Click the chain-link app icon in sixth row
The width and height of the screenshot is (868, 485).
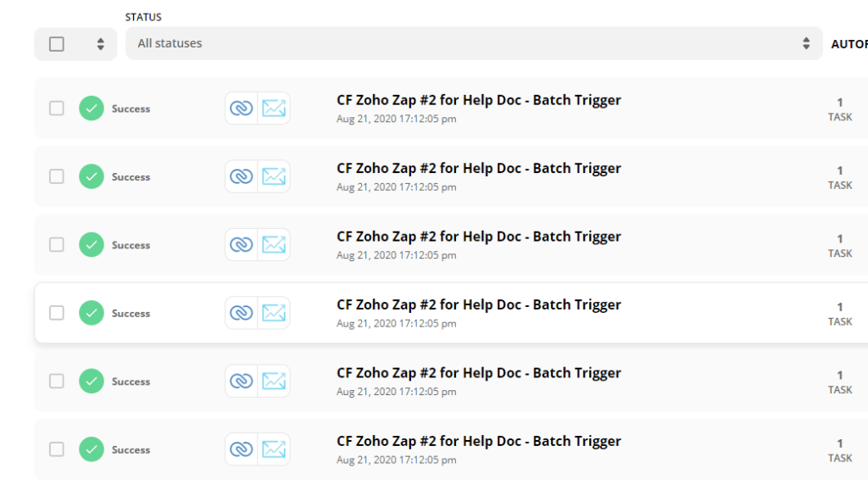[x=242, y=449]
